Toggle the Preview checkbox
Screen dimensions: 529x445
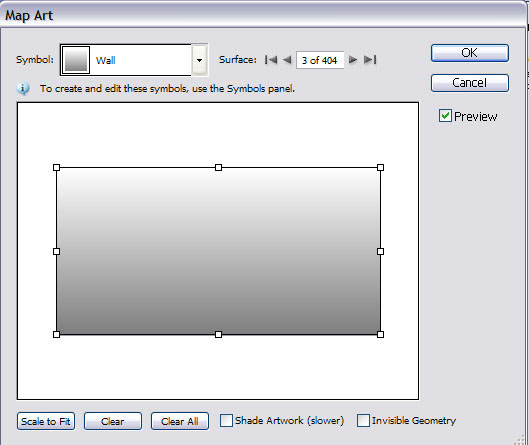click(445, 116)
